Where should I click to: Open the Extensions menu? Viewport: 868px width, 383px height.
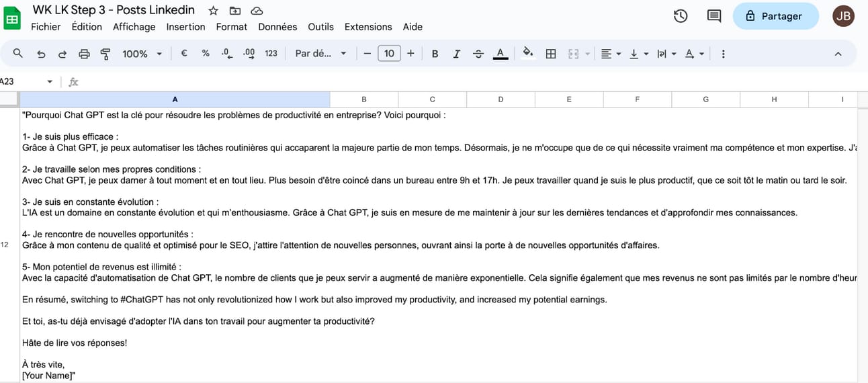coord(368,27)
